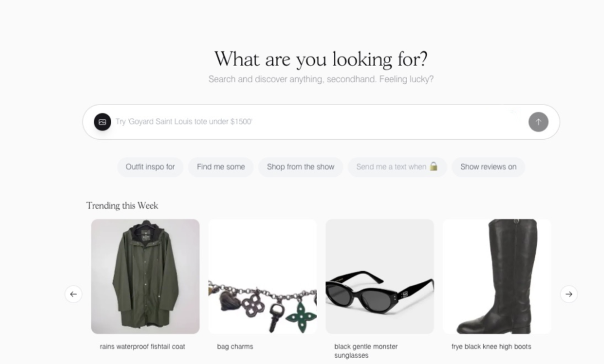Select the 'Send me a text when' chip

tap(391, 167)
